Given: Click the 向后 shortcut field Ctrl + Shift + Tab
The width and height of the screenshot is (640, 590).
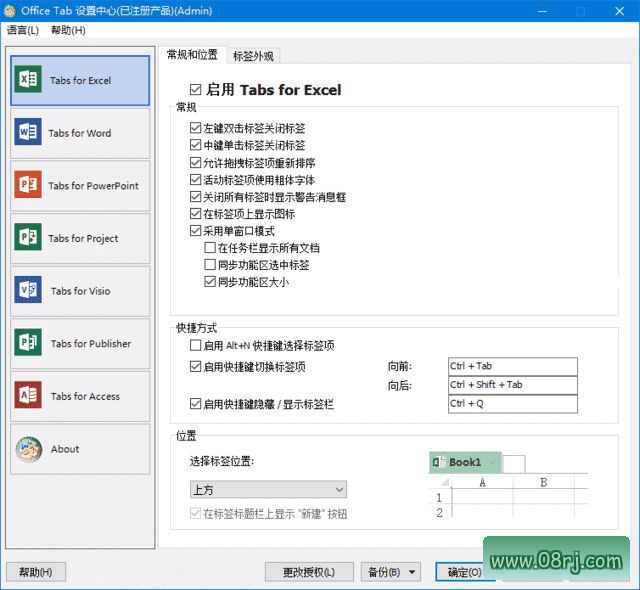Looking at the screenshot, I should pyautogui.click(x=513, y=385).
